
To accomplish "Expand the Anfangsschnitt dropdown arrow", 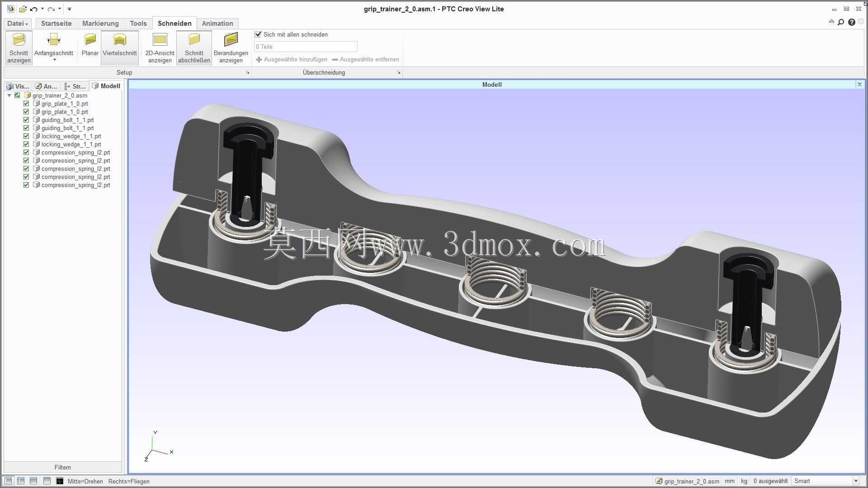I will (x=54, y=60).
